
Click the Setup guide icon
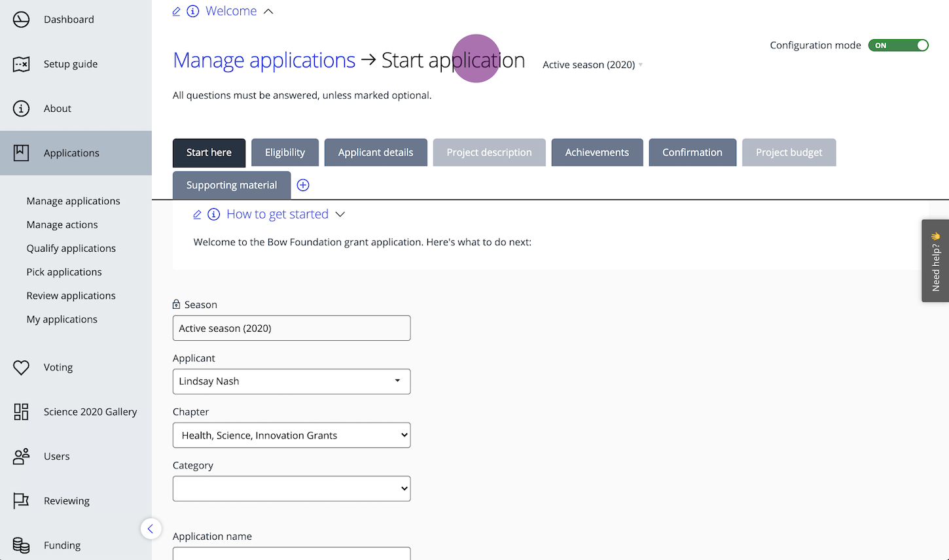[21, 64]
